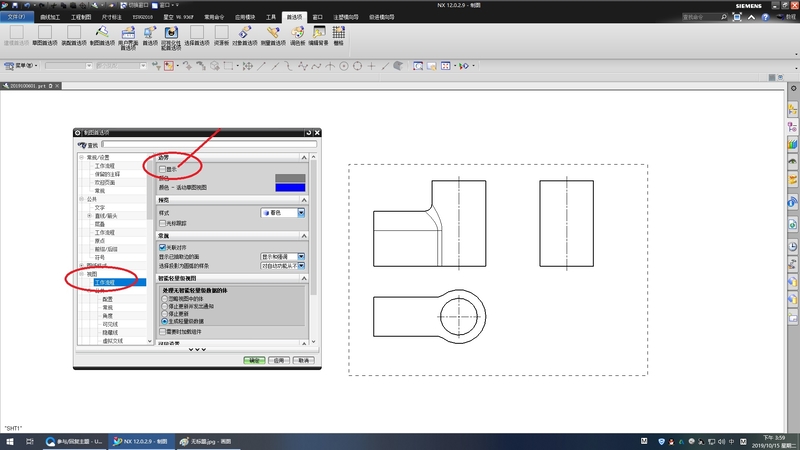Switch to the 应用模块 ribbon tab
The height and width of the screenshot is (450, 800).
[245, 17]
